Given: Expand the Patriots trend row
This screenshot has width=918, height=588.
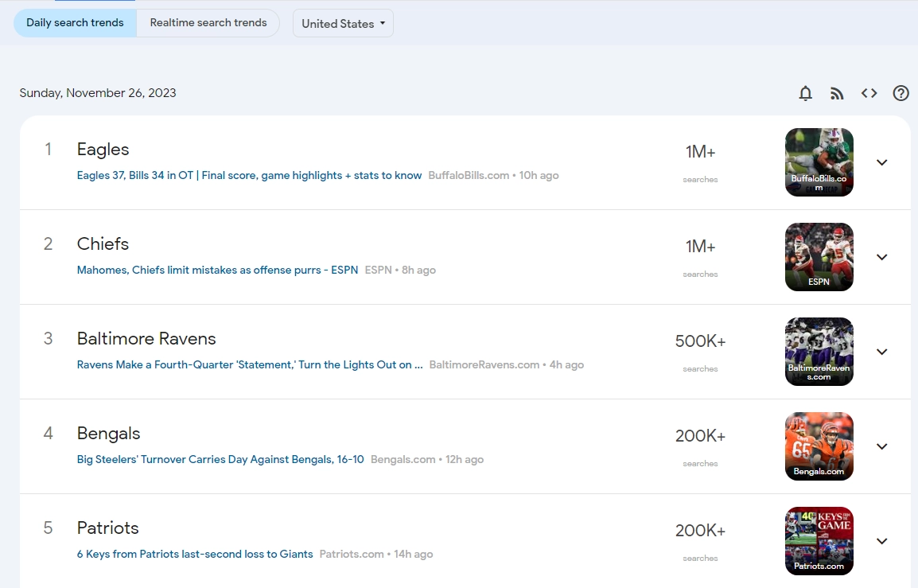Looking at the screenshot, I should pyautogui.click(x=881, y=541).
